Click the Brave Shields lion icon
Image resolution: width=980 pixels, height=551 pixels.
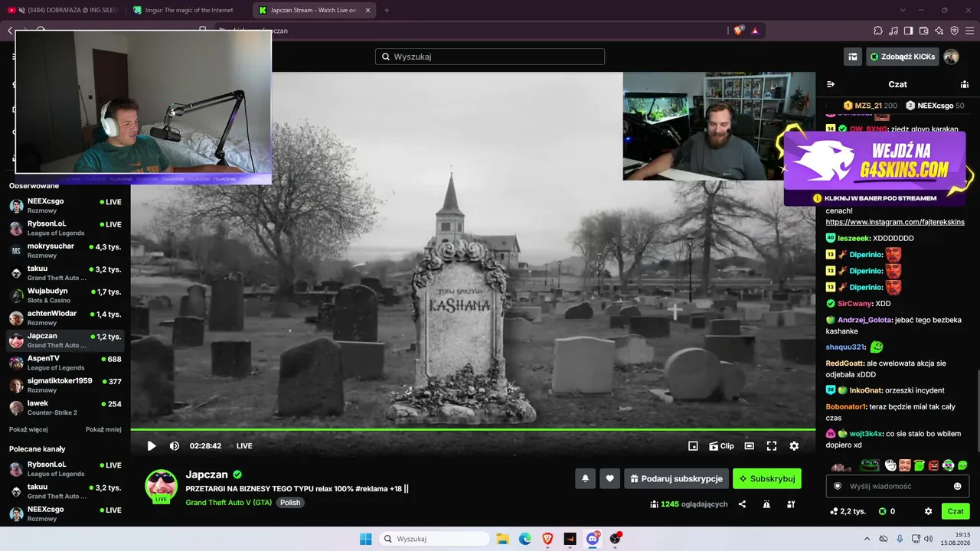pos(738,31)
